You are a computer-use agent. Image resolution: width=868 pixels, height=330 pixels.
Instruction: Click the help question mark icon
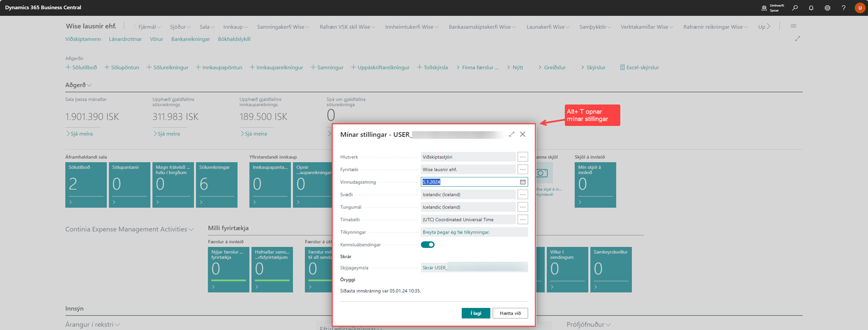[x=844, y=8]
